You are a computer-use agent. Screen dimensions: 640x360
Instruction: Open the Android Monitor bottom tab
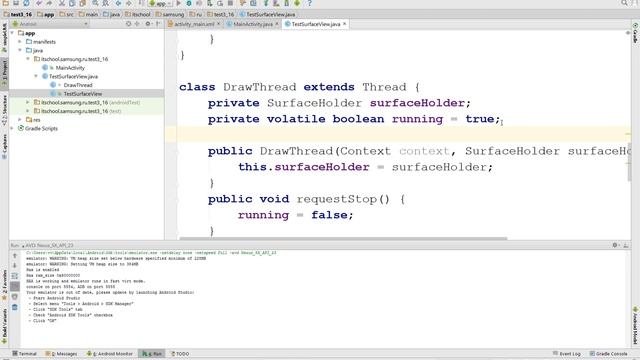point(110,353)
